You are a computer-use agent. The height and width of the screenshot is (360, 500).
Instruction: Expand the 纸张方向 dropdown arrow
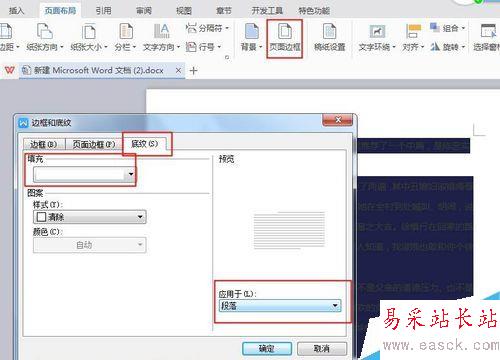62,47
